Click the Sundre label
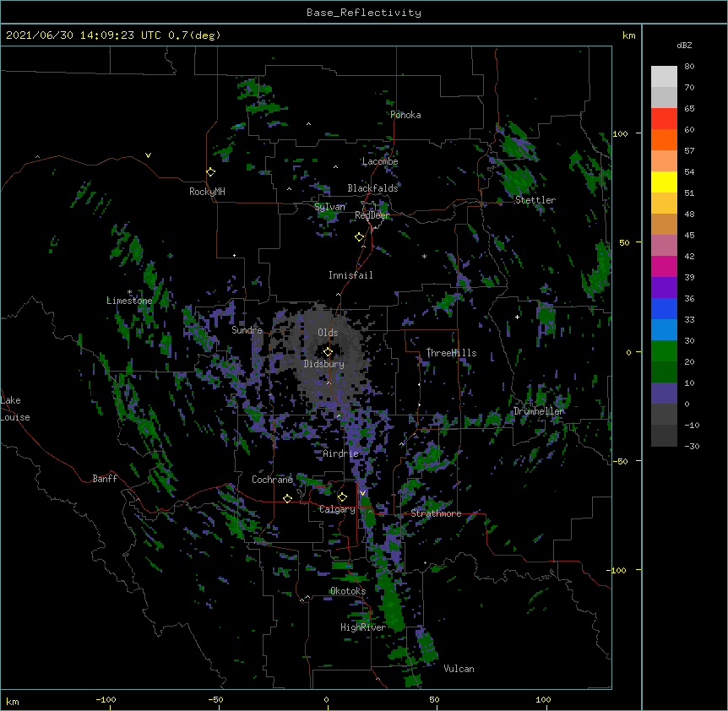 click(x=247, y=330)
